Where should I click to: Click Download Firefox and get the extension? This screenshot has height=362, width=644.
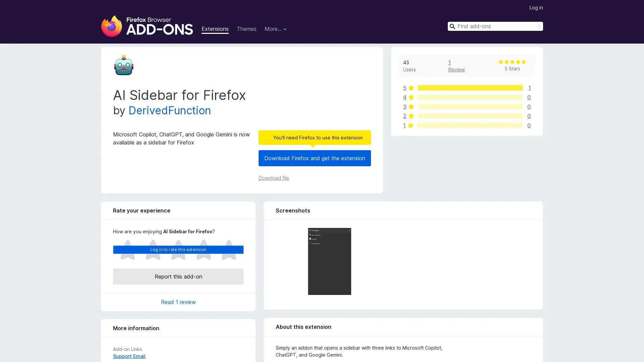coord(314,158)
